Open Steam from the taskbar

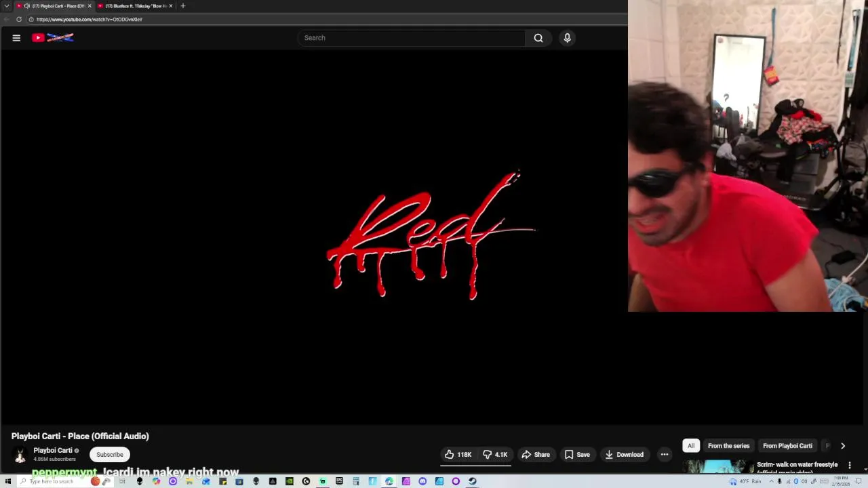pos(473,481)
